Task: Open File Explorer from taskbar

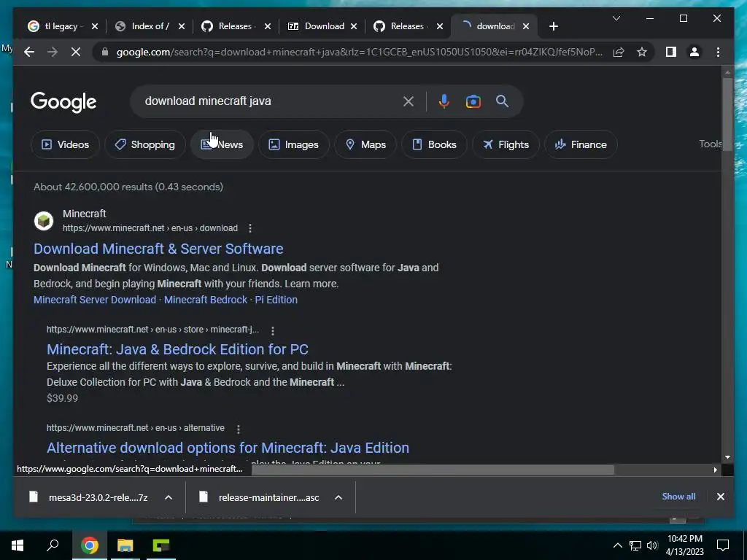Action: pyautogui.click(x=125, y=545)
